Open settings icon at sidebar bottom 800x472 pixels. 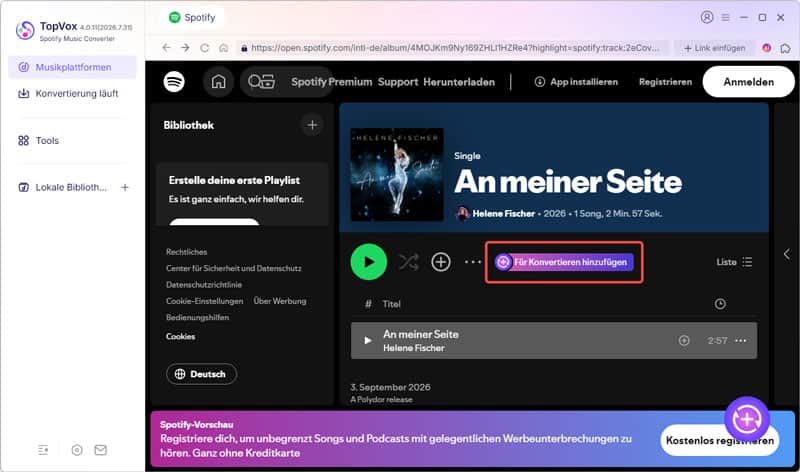click(77, 450)
